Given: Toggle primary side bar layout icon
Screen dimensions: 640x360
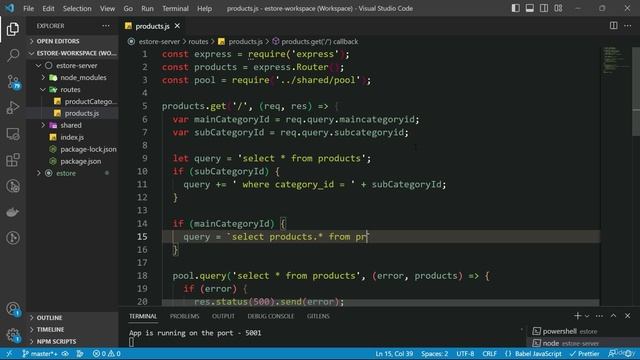Looking at the screenshot, I should 516,8.
